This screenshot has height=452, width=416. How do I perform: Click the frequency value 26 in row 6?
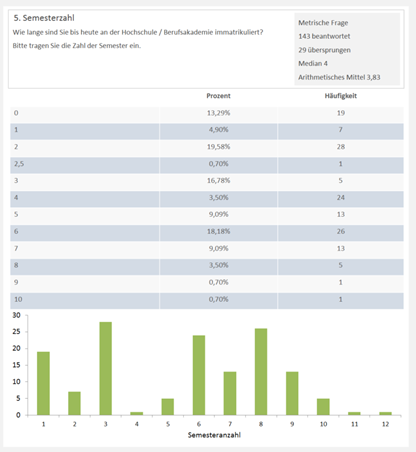341,231
